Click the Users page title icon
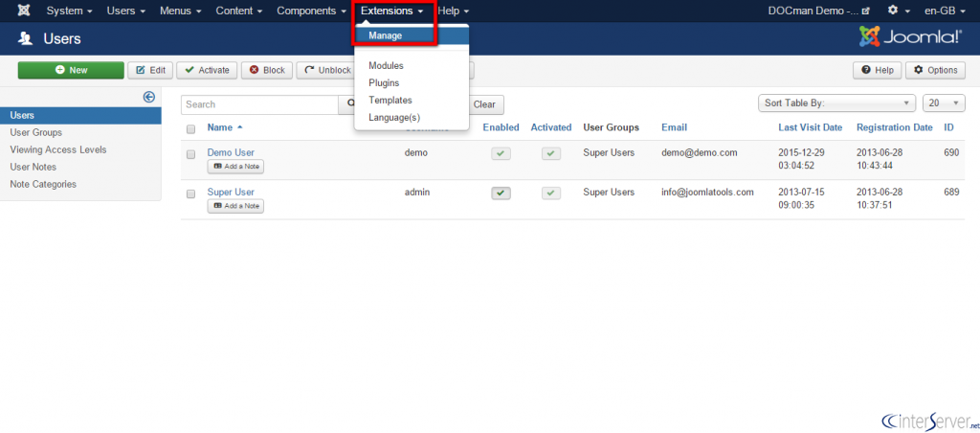Viewport: 980px width, 433px height. click(x=25, y=39)
